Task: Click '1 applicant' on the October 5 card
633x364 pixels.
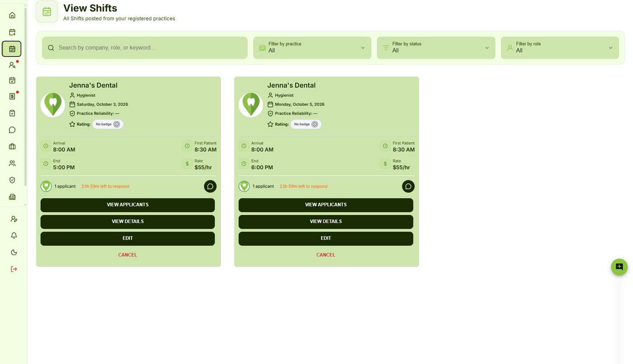Action: click(x=263, y=187)
